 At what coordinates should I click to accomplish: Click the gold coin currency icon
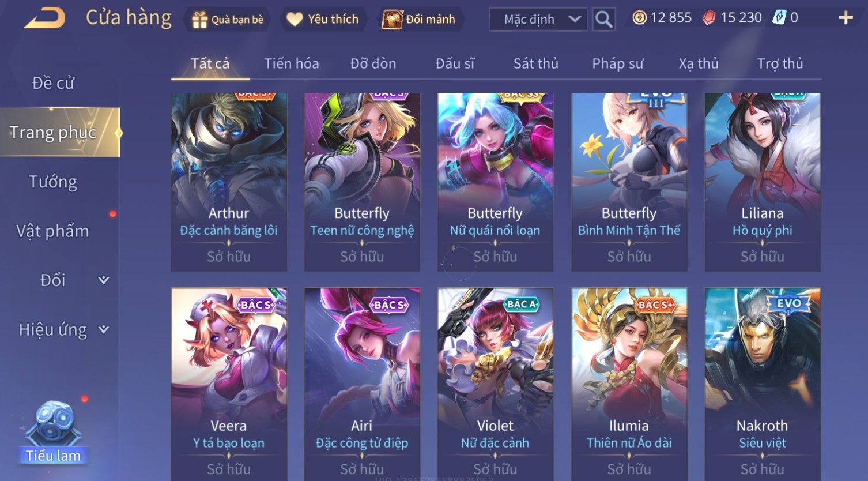pos(639,18)
